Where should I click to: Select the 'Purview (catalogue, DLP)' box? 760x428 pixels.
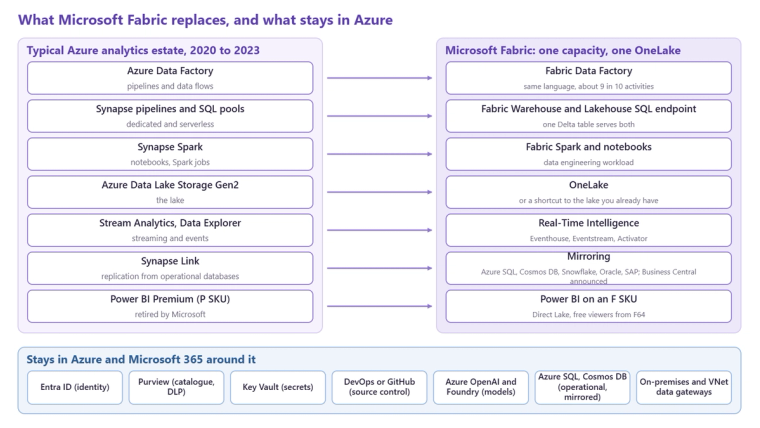[x=176, y=387]
